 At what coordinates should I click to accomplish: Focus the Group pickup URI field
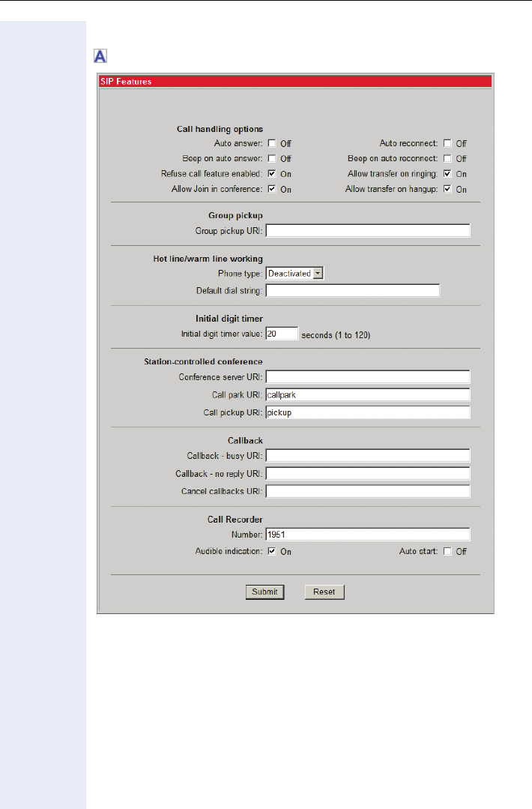coord(368,231)
